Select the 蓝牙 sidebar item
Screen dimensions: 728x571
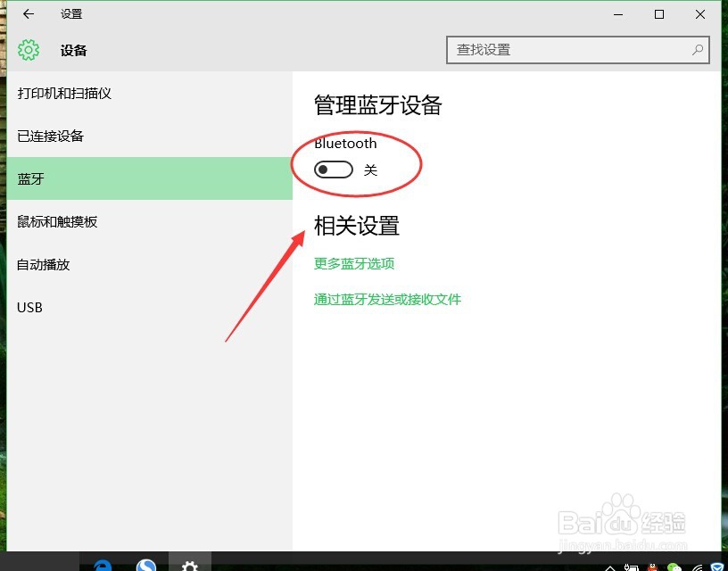click(150, 178)
